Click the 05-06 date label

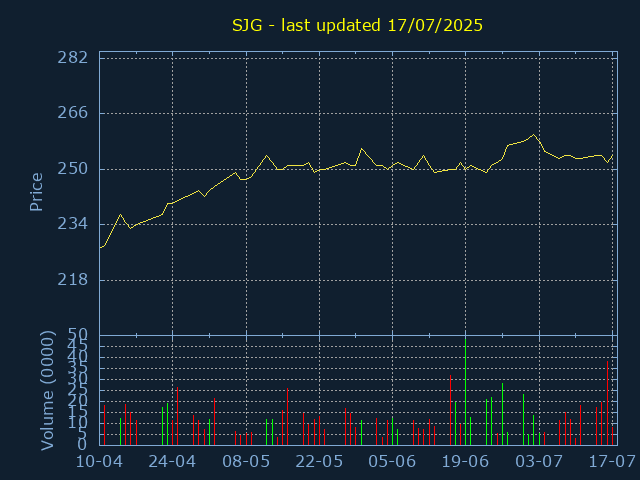[392, 462]
